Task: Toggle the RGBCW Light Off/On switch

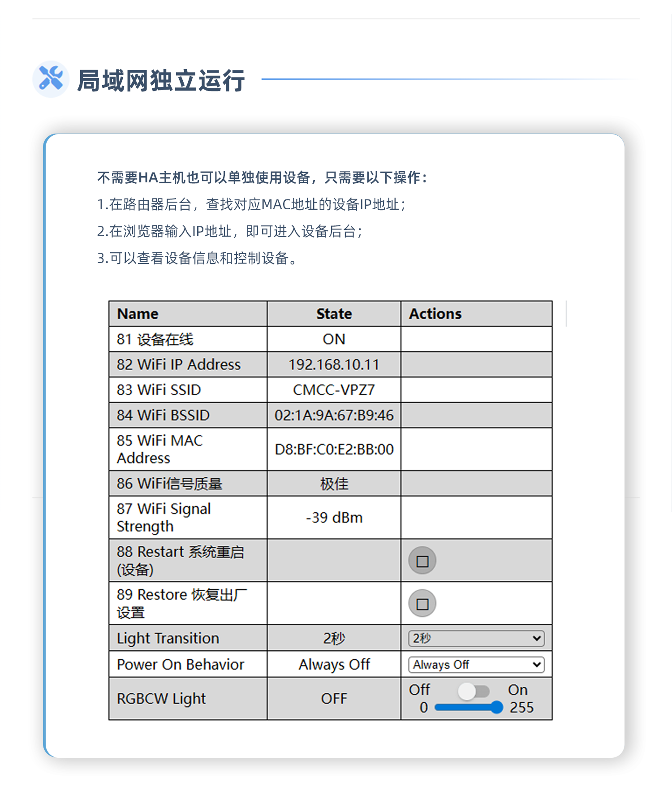Action: click(474, 691)
